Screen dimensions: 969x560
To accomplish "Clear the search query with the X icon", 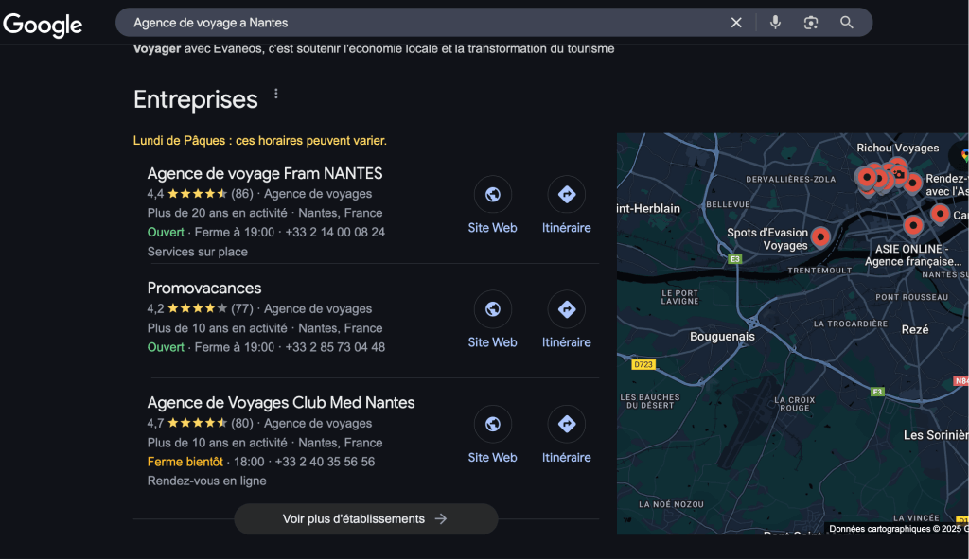I will pyautogui.click(x=736, y=23).
